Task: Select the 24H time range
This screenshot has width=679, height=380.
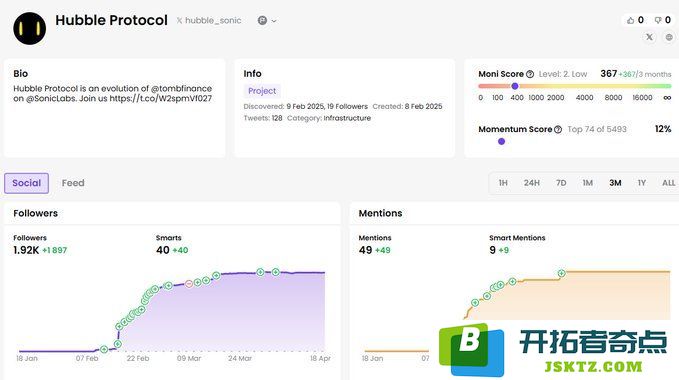Action: 532,183
